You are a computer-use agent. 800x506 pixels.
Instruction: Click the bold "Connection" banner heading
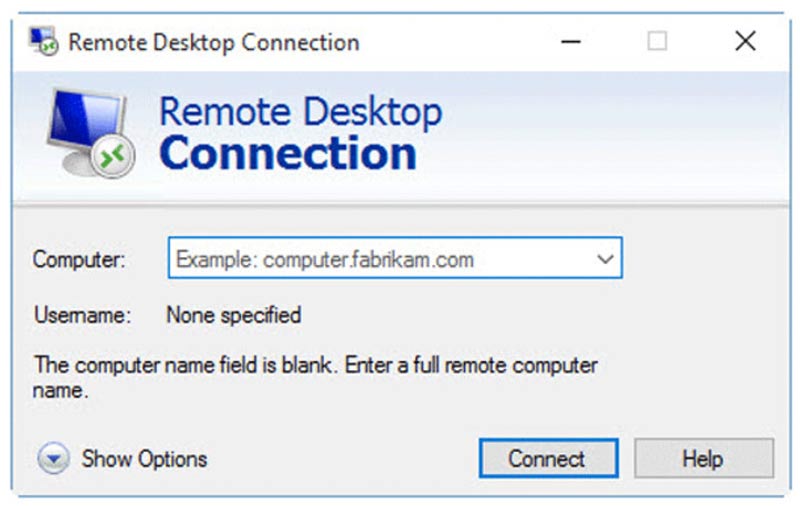287,154
